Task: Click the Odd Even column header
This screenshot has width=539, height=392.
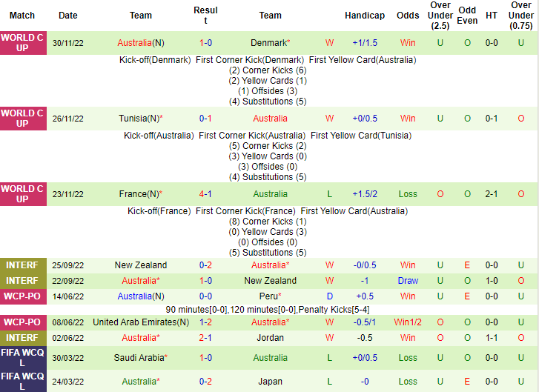Action: pyautogui.click(x=467, y=16)
